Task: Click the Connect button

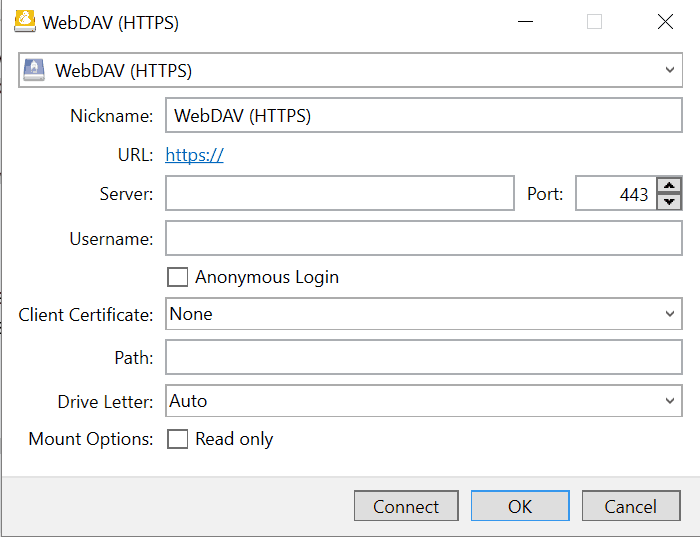Action: click(406, 506)
